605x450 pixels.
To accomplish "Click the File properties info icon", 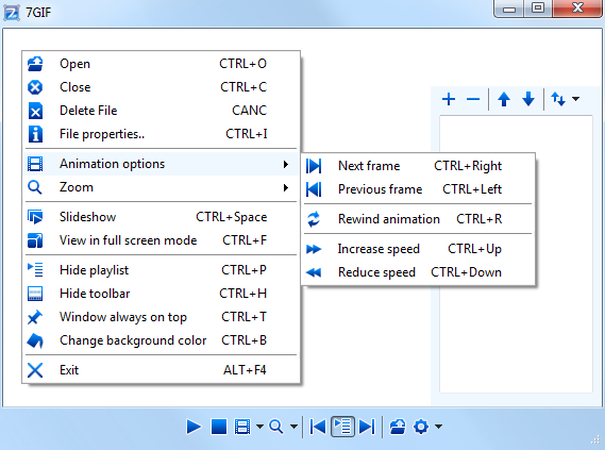I will pos(35,134).
